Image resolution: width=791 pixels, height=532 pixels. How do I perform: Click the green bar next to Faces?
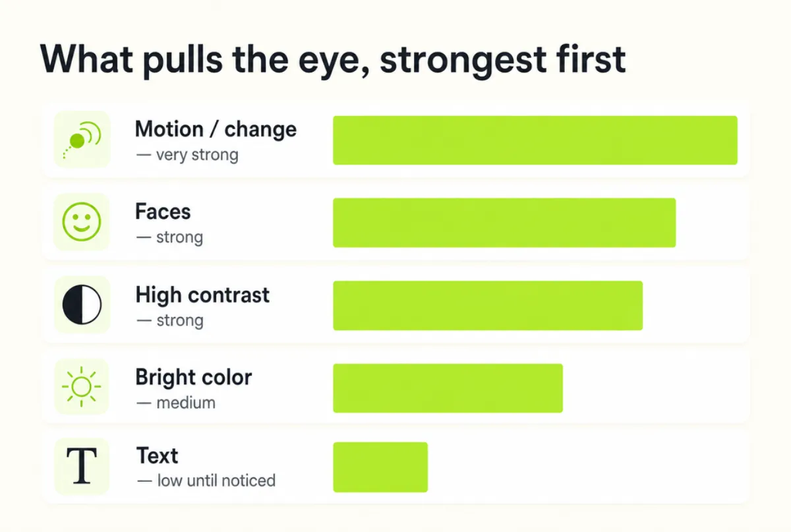[x=504, y=223]
